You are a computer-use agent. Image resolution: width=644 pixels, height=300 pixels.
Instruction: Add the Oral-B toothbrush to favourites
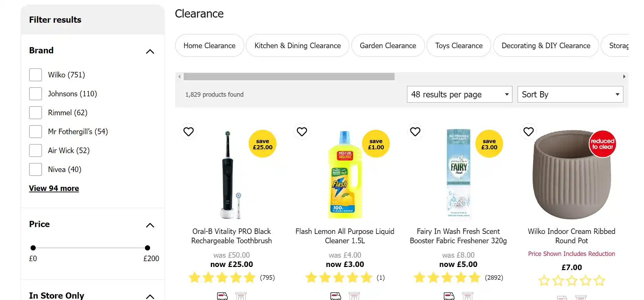pyautogui.click(x=188, y=131)
